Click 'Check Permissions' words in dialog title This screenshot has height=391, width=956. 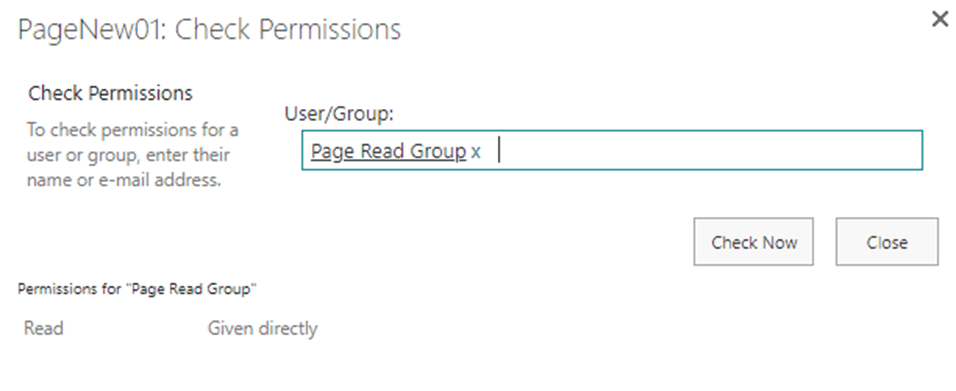coord(288,29)
